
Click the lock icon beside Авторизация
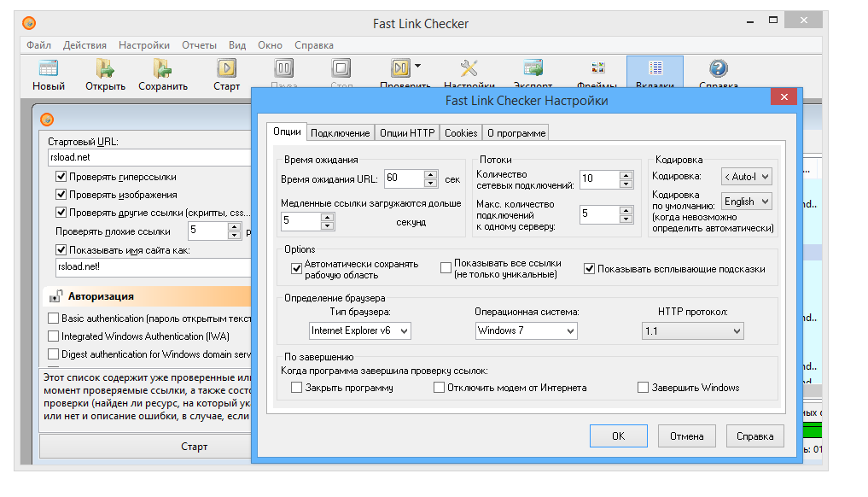[55, 296]
